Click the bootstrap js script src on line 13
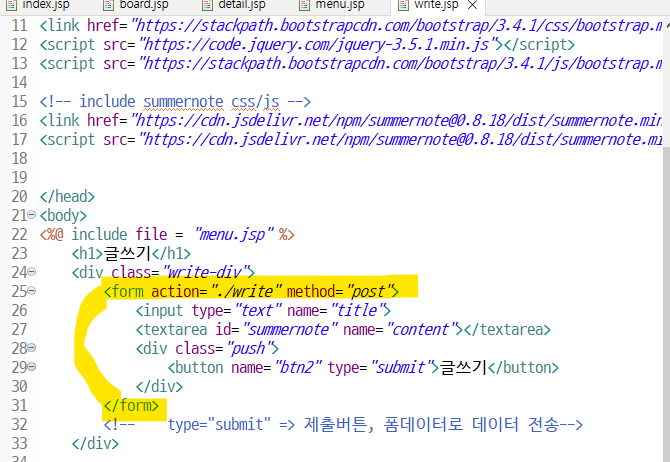 401,64
